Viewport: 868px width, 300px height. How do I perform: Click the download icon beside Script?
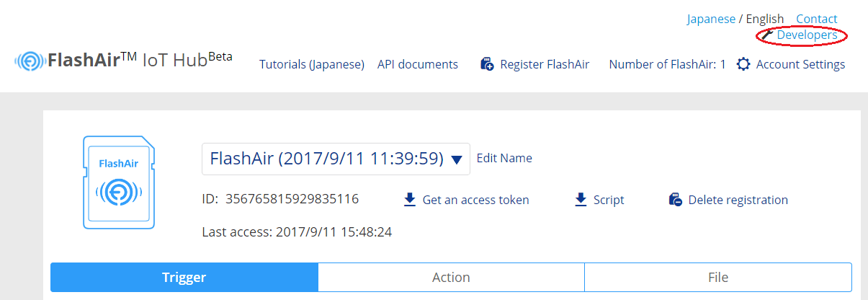[x=581, y=200]
